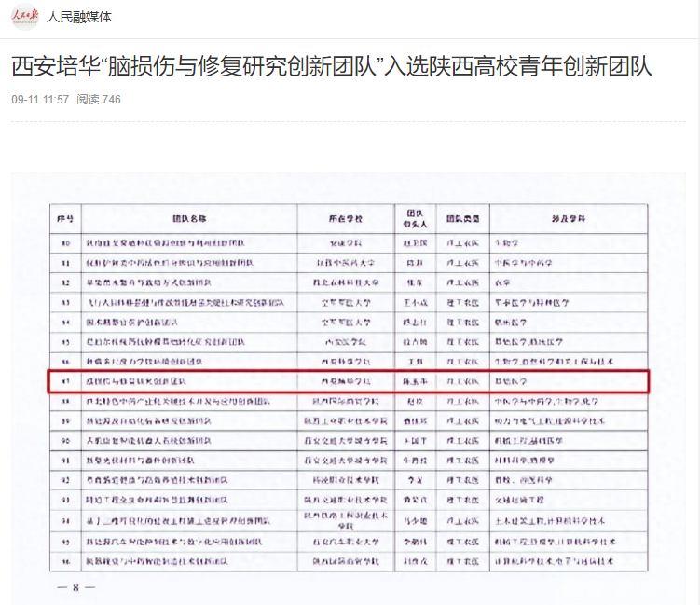Click the 涉及学科 column header
Image resolution: width=700 pixels, height=605 pixels.
pyautogui.click(x=564, y=219)
